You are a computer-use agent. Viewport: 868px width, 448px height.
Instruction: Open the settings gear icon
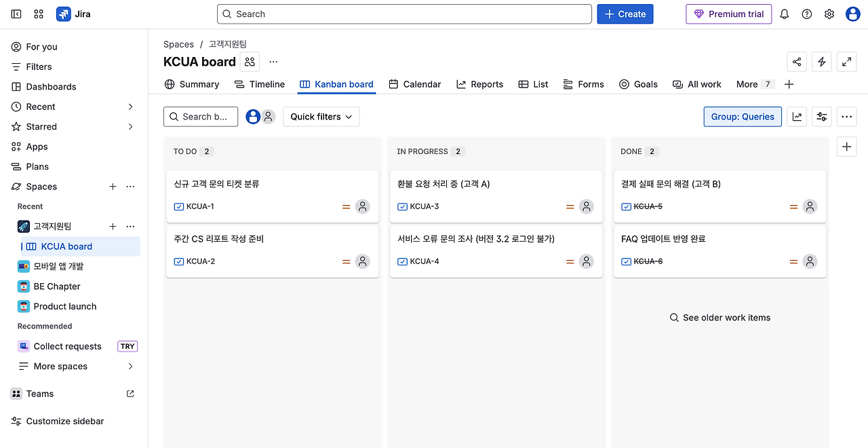click(x=829, y=14)
